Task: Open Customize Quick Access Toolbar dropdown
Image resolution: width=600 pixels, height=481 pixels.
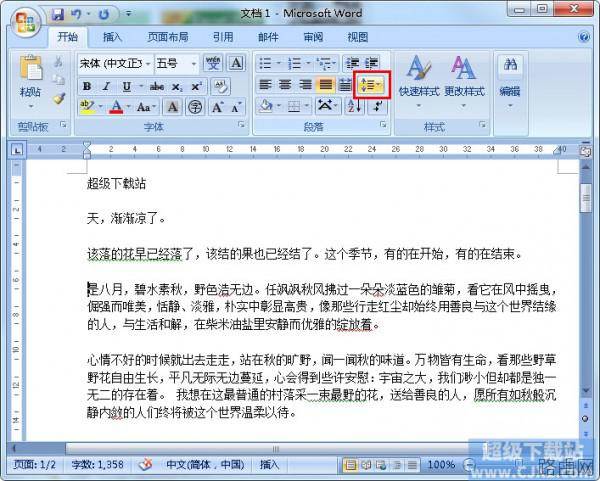Action: pos(129,14)
